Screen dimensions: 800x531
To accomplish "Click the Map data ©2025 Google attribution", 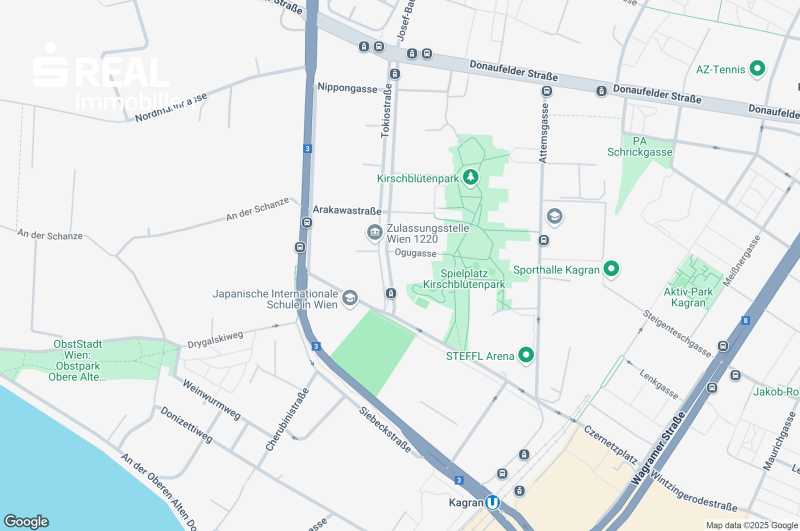I will [752, 525].
